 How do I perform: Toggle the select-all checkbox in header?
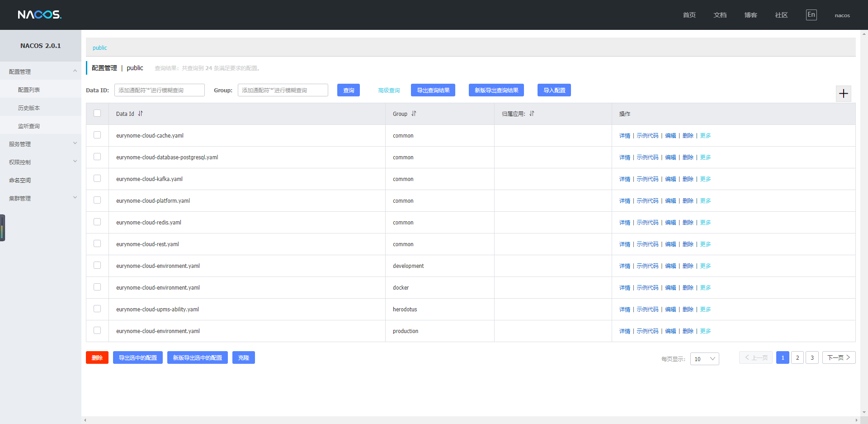97,113
